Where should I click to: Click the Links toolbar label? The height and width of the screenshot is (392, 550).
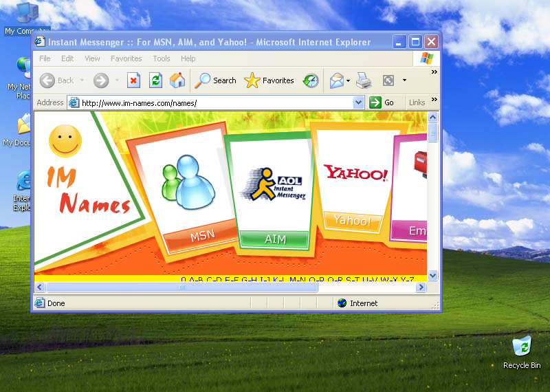(417, 102)
